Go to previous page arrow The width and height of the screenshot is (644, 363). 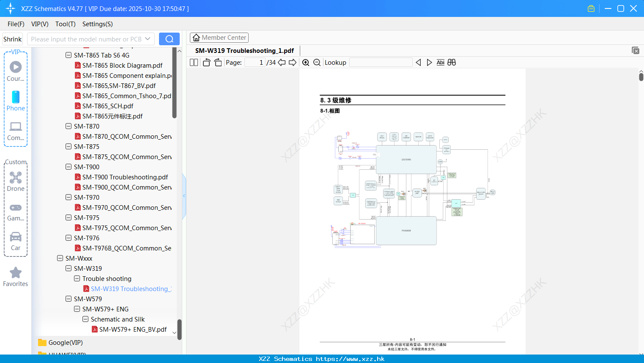282,63
